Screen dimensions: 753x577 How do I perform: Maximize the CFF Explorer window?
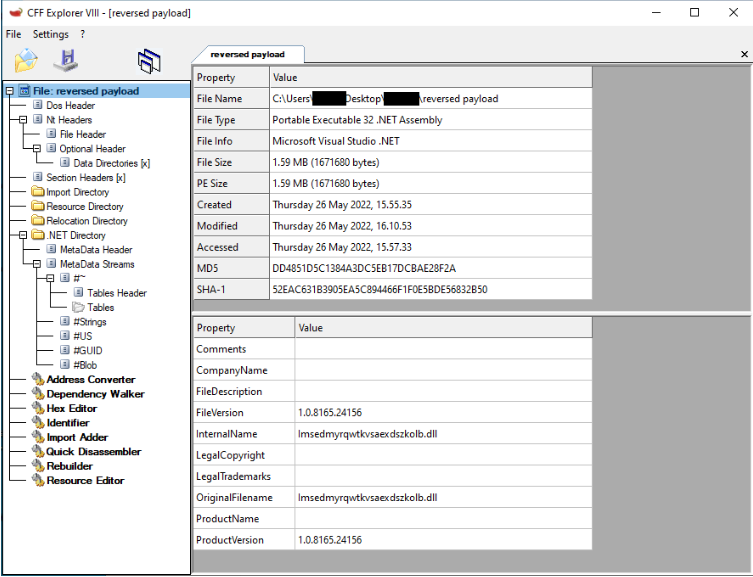pos(694,13)
